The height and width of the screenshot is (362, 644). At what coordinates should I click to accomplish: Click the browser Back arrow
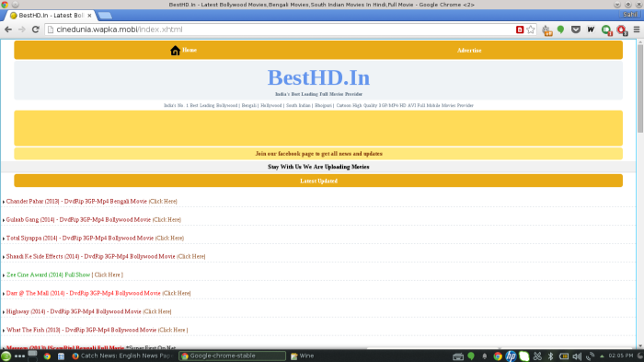tap(8, 29)
